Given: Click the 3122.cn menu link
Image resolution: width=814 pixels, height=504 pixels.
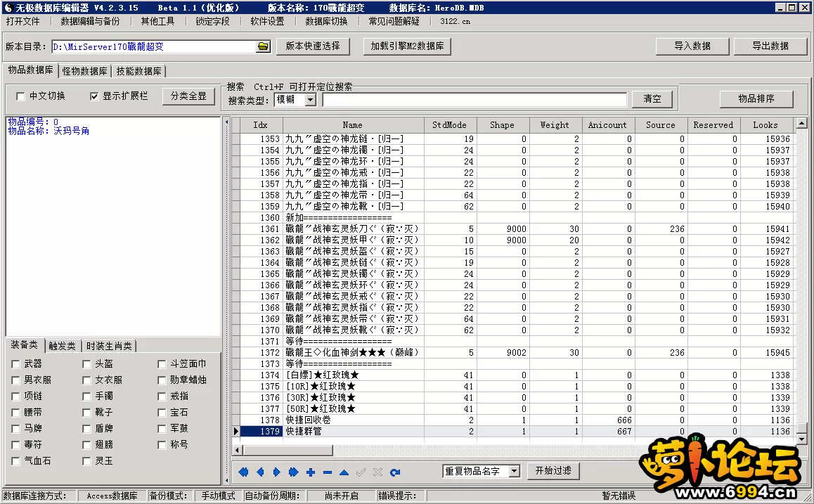Looking at the screenshot, I should click(x=455, y=21).
